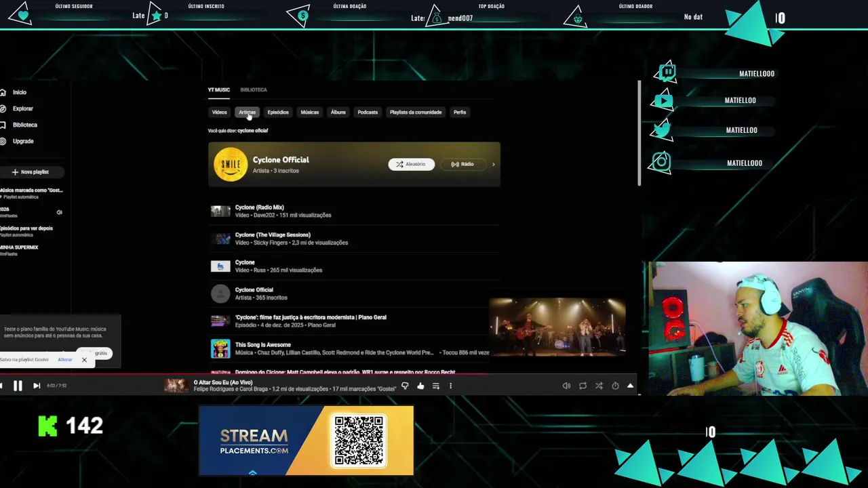The height and width of the screenshot is (488, 868).
Task: Filter results by Artistas chip
Action: coord(247,113)
